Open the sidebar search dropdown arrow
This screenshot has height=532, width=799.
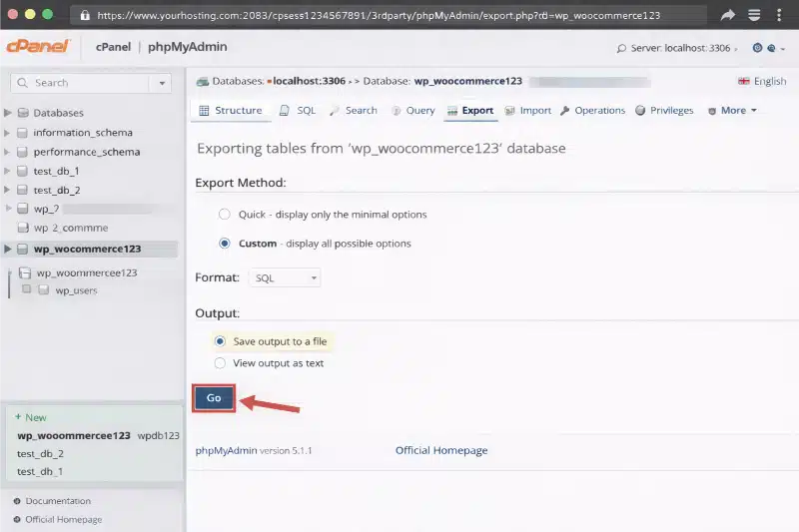tap(162, 83)
